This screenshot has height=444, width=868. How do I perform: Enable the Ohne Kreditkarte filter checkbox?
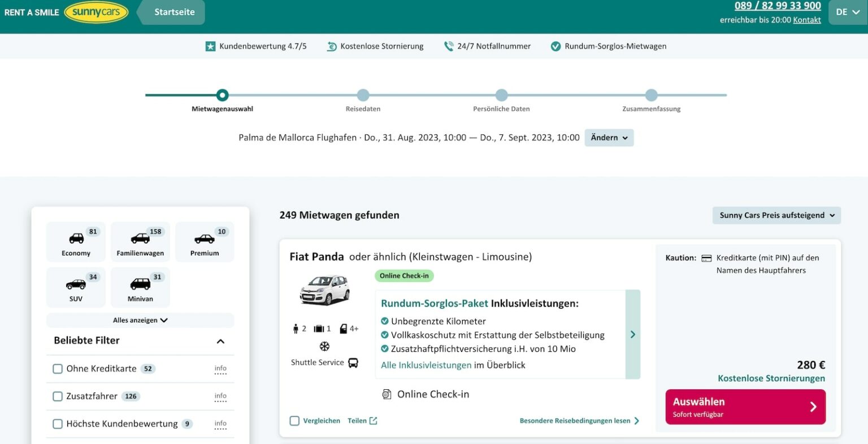(58, 369)
